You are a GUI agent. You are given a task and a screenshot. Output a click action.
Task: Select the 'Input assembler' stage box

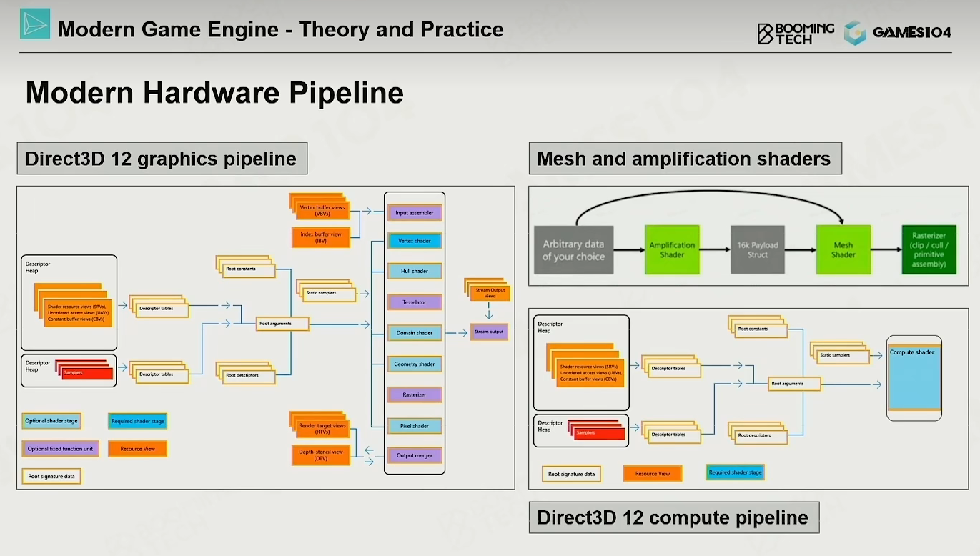tap(415, 212)
